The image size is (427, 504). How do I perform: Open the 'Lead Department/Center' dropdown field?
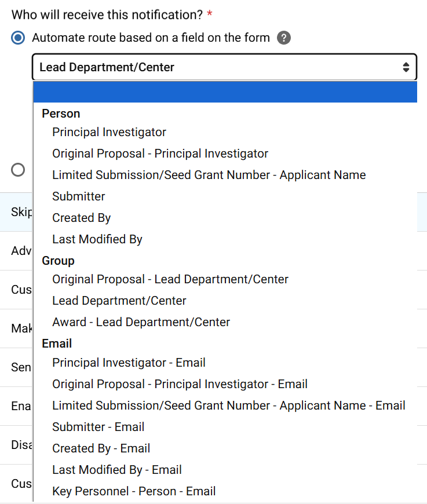tap(225, 67)
